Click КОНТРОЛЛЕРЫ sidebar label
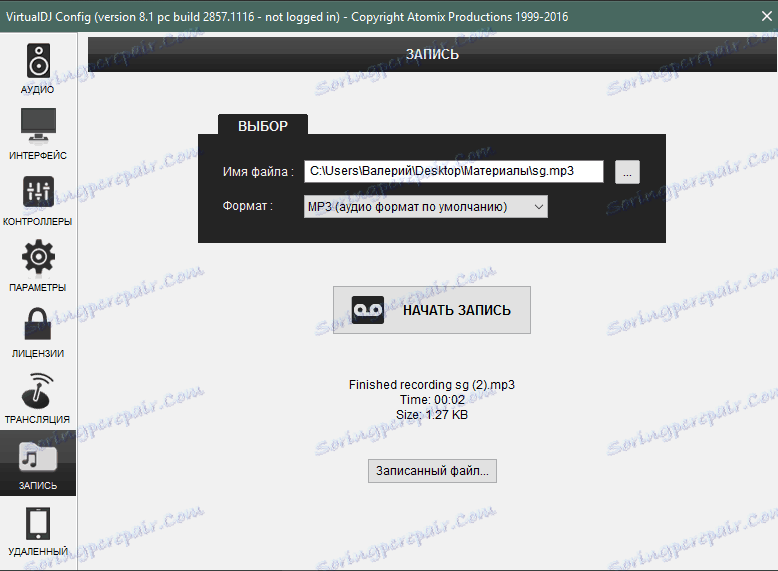Screen dimensions: 778x571 pyautogui.click(x=38, y=222)
